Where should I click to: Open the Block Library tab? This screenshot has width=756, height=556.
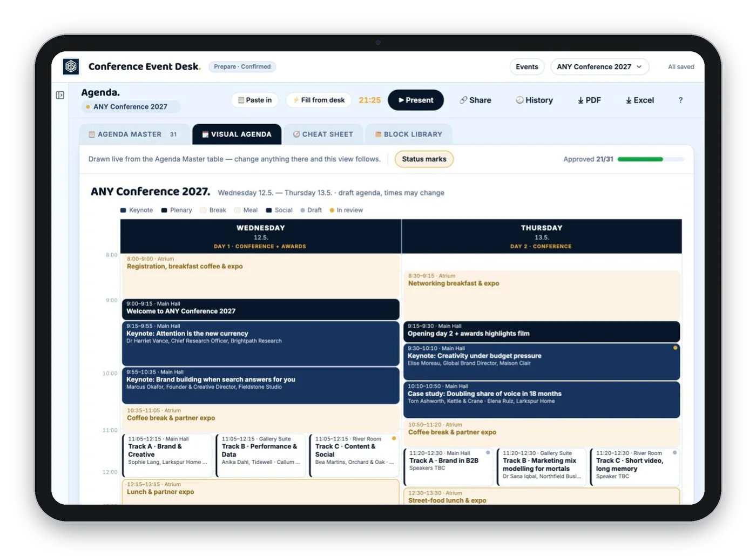[x=409, y=134]
